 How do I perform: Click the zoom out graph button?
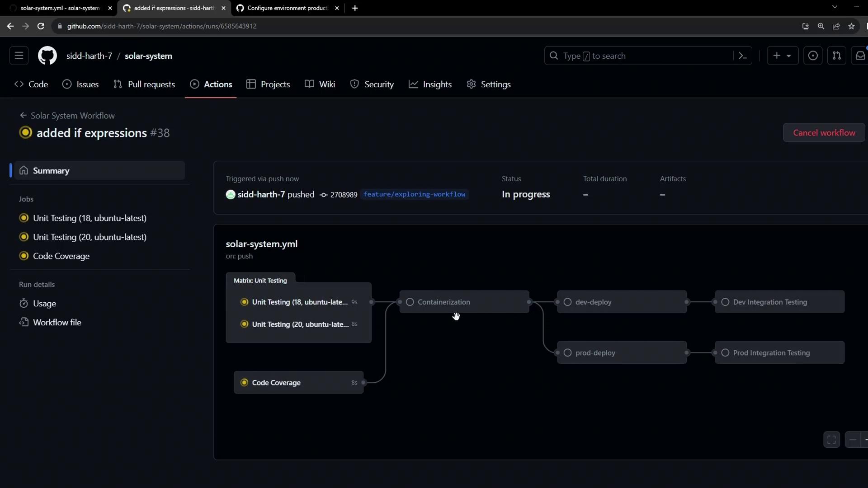(853, 440)
